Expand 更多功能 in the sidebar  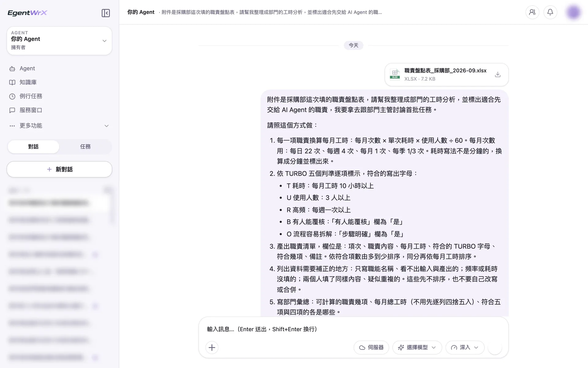point(59,126)
